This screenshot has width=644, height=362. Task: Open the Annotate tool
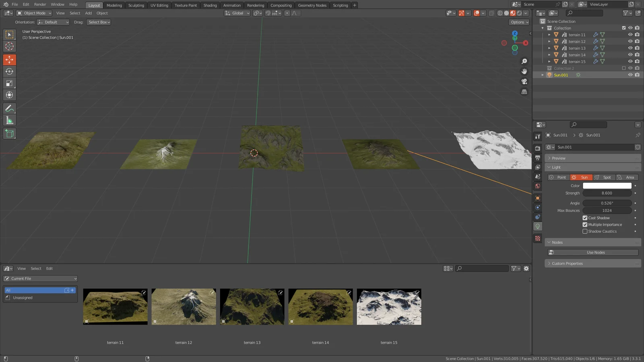(x=9, y=108)
